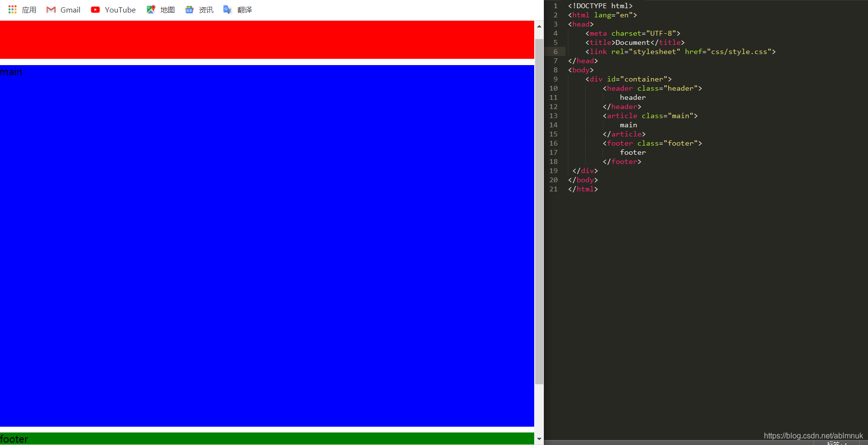
Task: Click the closing </header> tag
Action: click(x=622, y=107)
